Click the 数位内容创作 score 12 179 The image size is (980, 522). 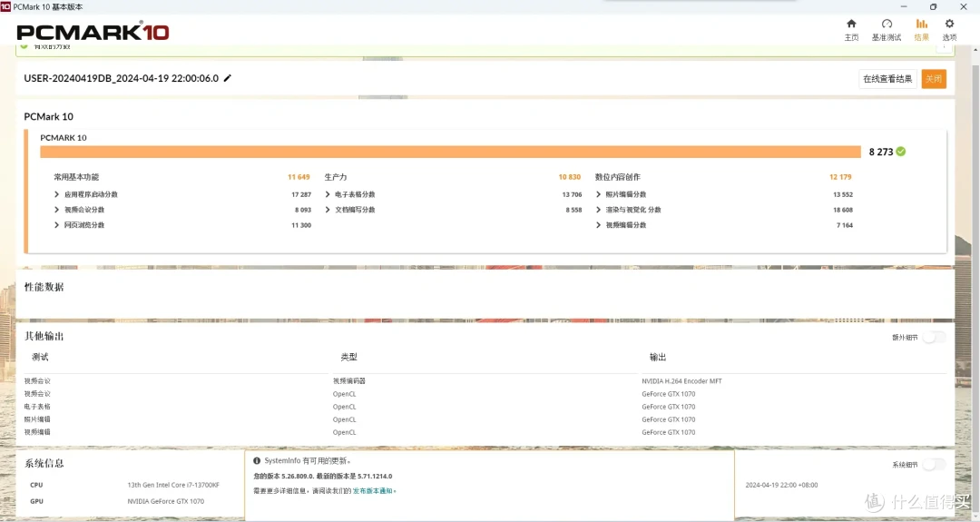click(840, 177)
